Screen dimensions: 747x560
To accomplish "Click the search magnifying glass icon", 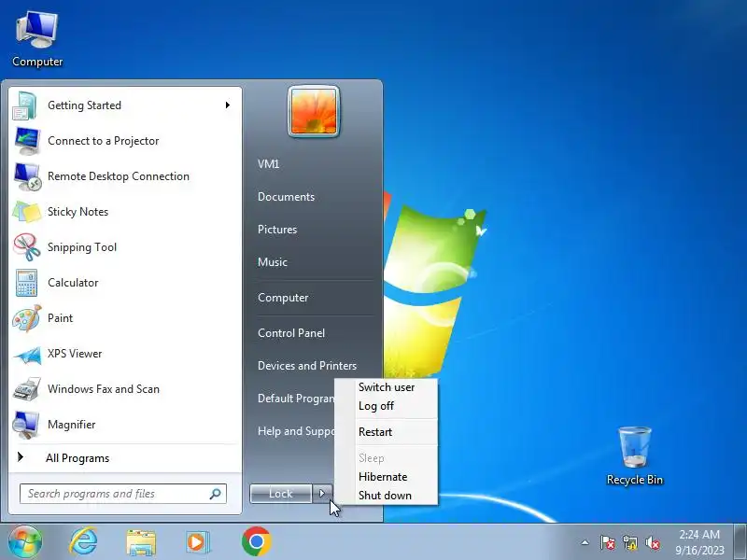I will pos(216,494).
